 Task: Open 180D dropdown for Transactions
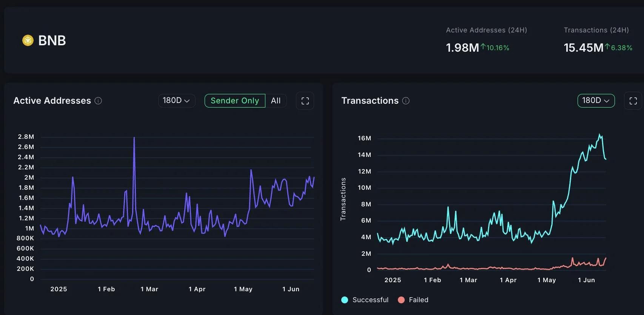596,101
